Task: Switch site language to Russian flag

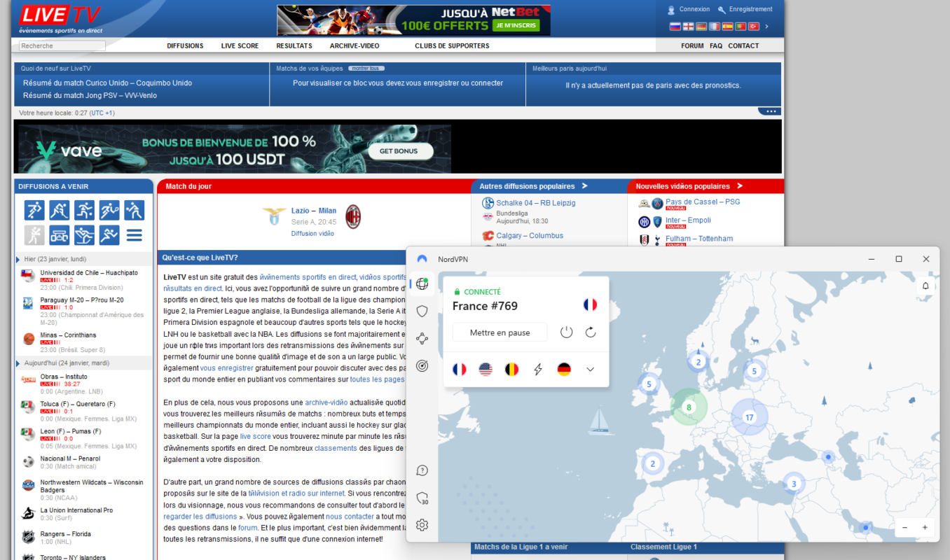Action: coord(675,27)
